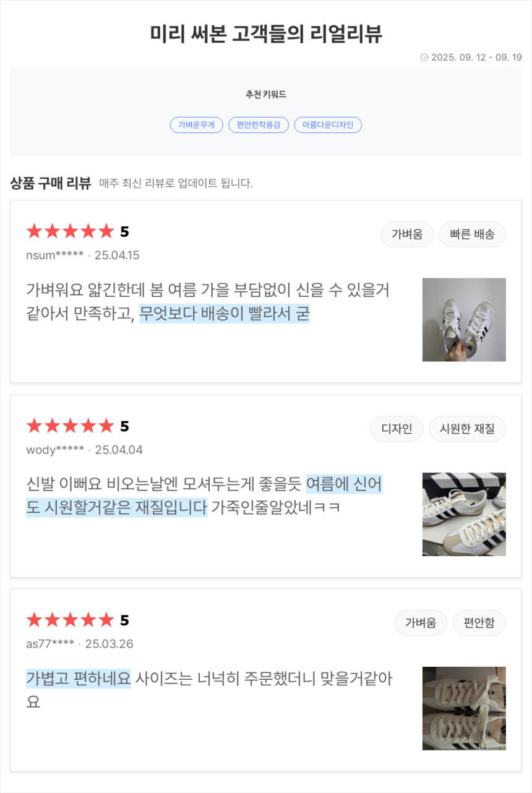This screenshot has width=532, height=793.
Task: Open as77 review shoe photo thumbnail
Action: 464,708
